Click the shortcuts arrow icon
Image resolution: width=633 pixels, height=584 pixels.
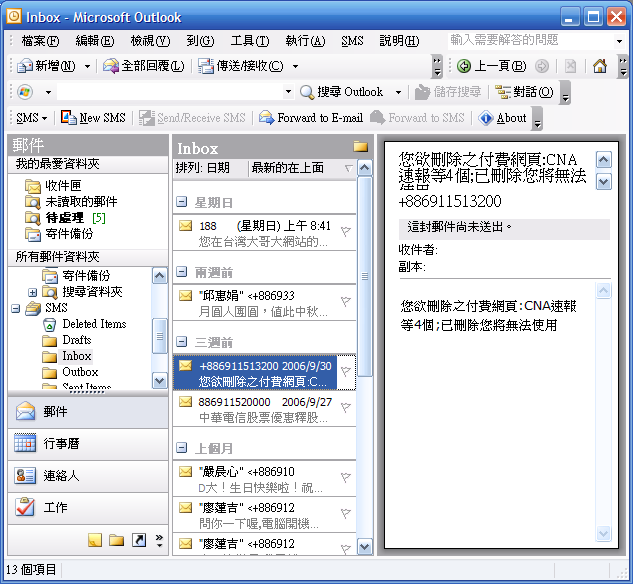tap(139, 540)
